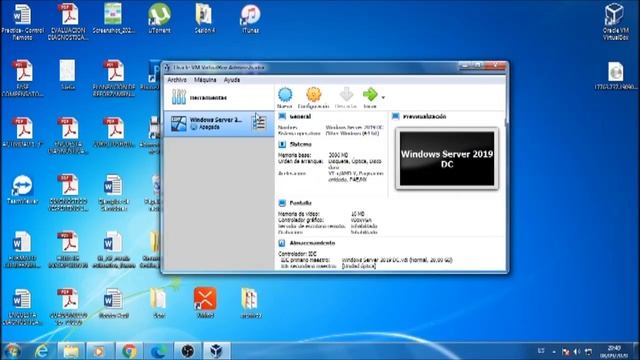The image size is (640, 360).
Task: Open the Ayuda menu
Action: point(232,80)
